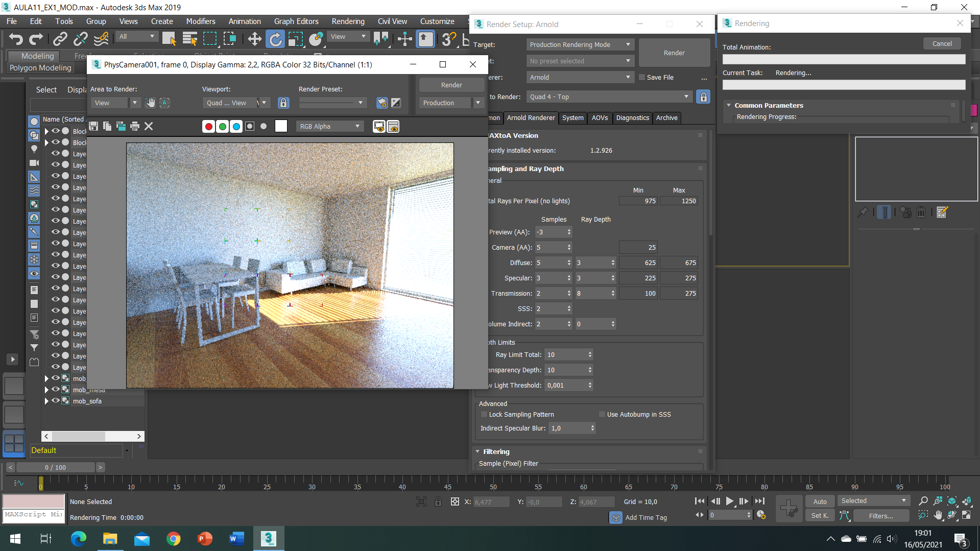The image size is (980, 551).
Task: Click the Undo arrow icon
Action: pos(16,39)
